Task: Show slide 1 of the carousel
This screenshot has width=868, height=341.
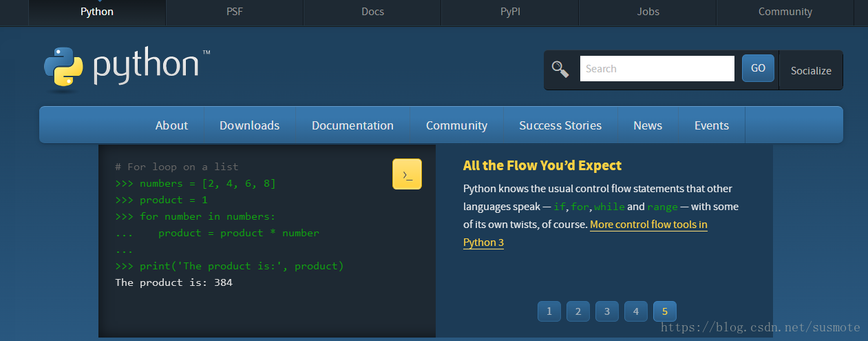Action: [x=549, y=311]
